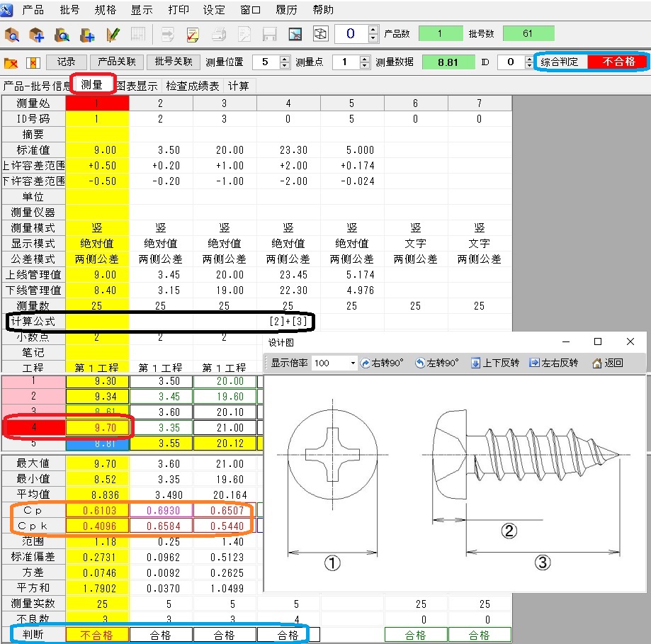Screen dimensions: 651x644
Task: Click the red 不合格 综合判定 indicator
Action: tap(618, 62)
